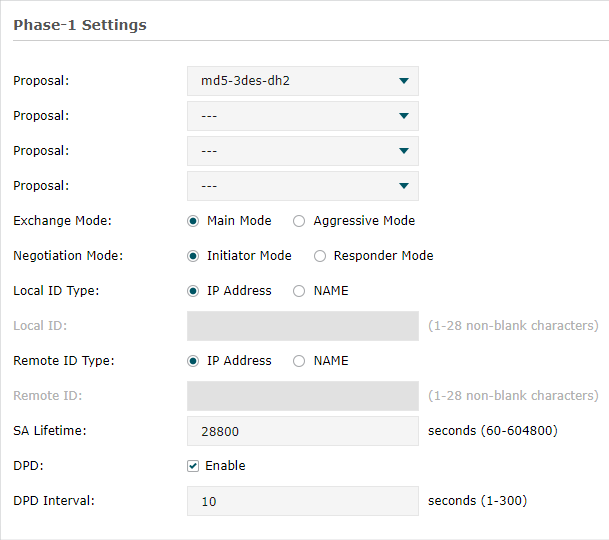The height and width of the screenshot is (540, 609).
Task: Expand the second Proposal dropdown
Action: pos(303,116)
